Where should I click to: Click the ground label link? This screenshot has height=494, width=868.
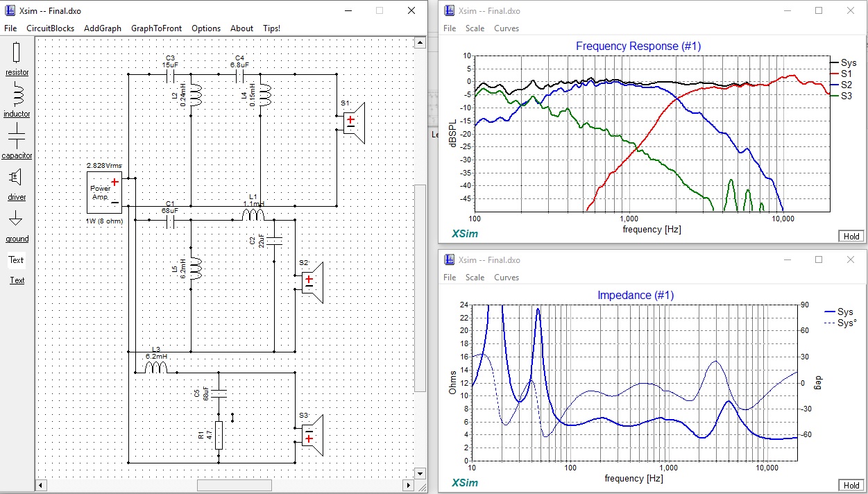pos(17,239)
